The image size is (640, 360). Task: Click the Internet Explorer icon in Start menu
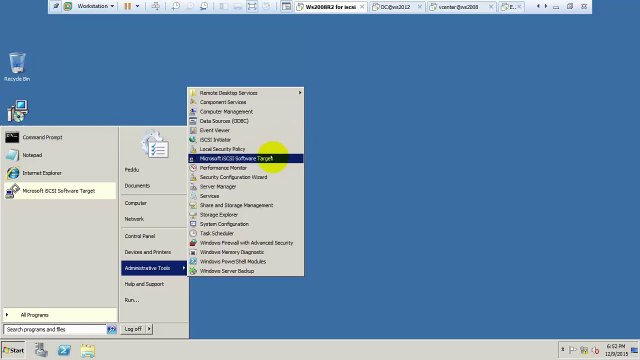[x=12, y=173]
